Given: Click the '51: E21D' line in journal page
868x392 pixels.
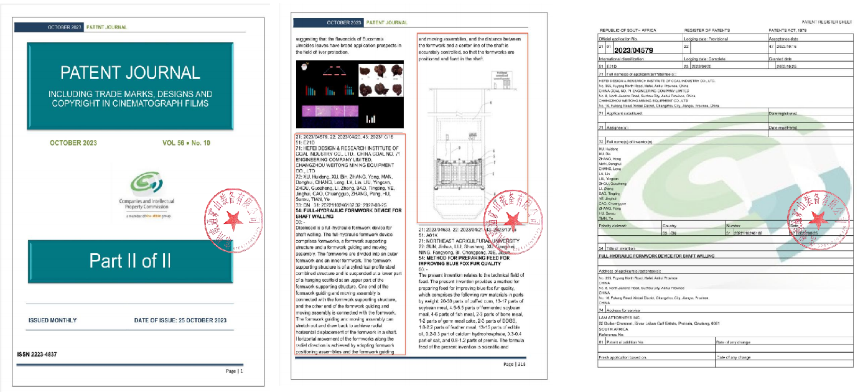Looking at the screenshot, I should tap(306, 141).
